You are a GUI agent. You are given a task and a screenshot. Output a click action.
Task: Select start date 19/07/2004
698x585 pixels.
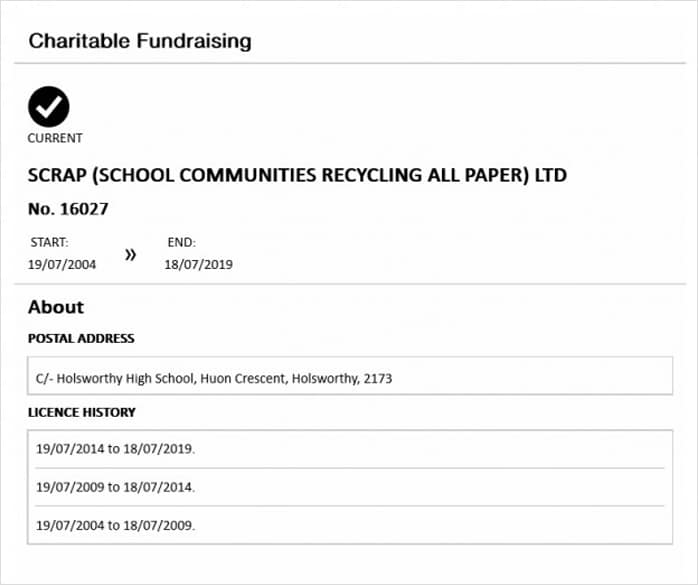pyautogui.click(x=62, y=264)
